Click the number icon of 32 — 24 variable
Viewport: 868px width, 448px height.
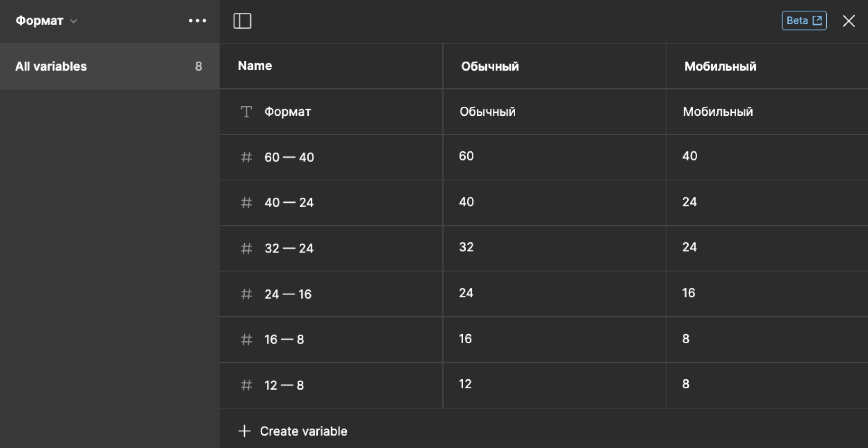coord(246,248)
